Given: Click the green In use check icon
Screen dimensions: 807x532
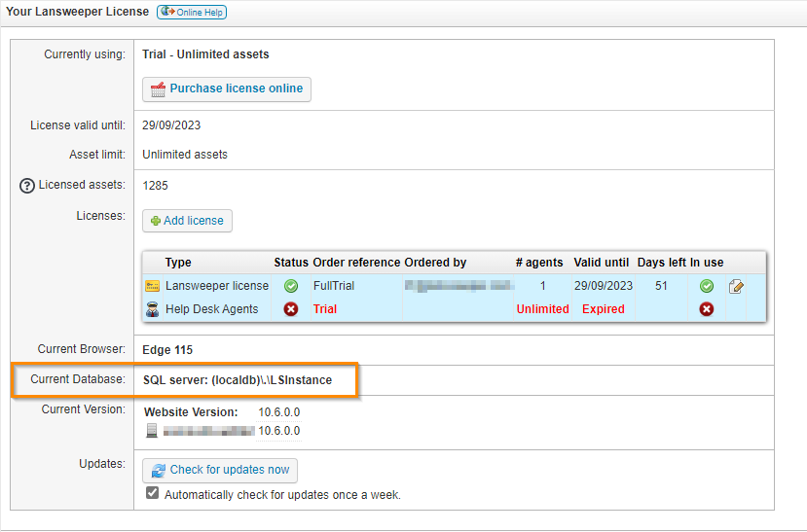Looking at the screenshot, I should (x=707, y=287).
